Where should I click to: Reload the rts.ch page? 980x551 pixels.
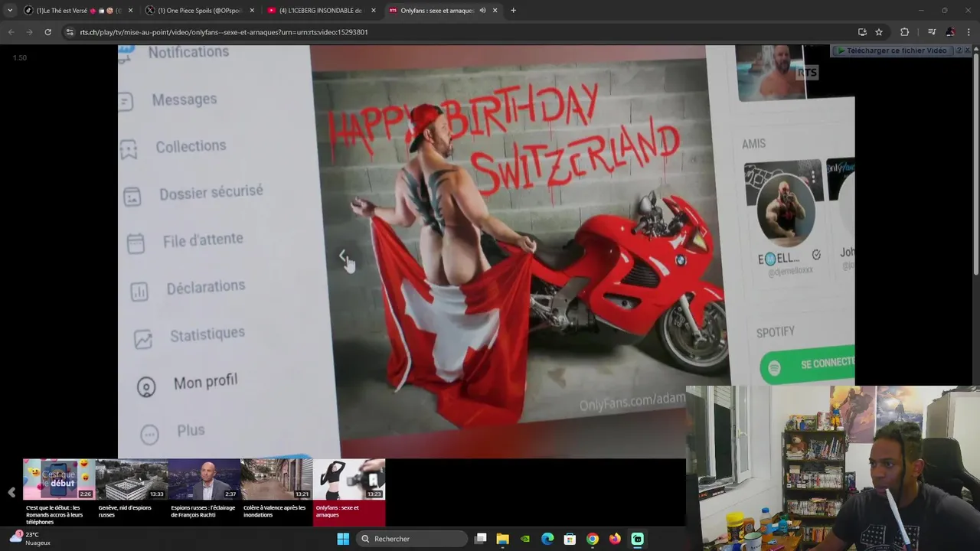(x=47, y=32)
